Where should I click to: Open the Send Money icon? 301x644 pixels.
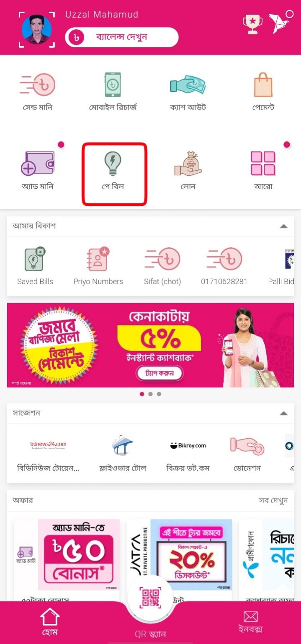coord(38,85)
